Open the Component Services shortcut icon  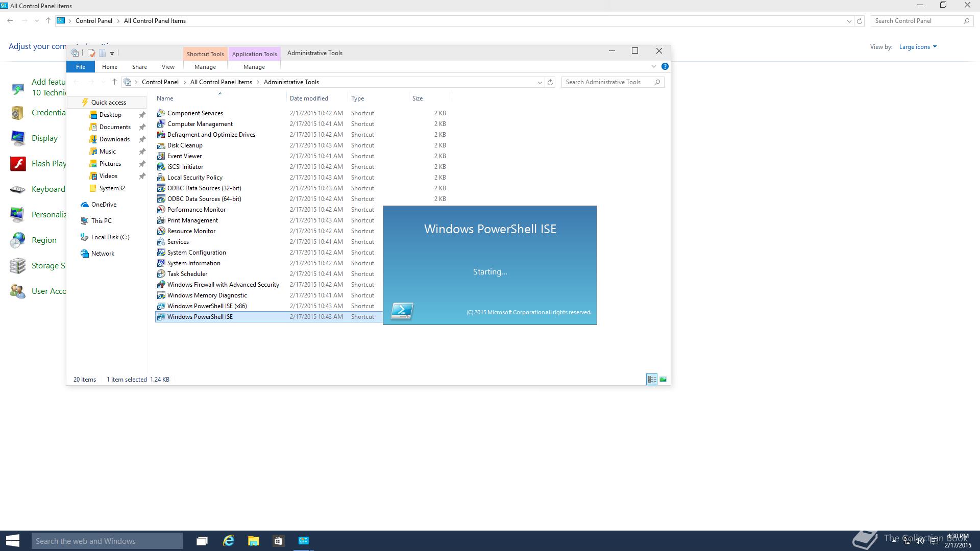point(161,113)
